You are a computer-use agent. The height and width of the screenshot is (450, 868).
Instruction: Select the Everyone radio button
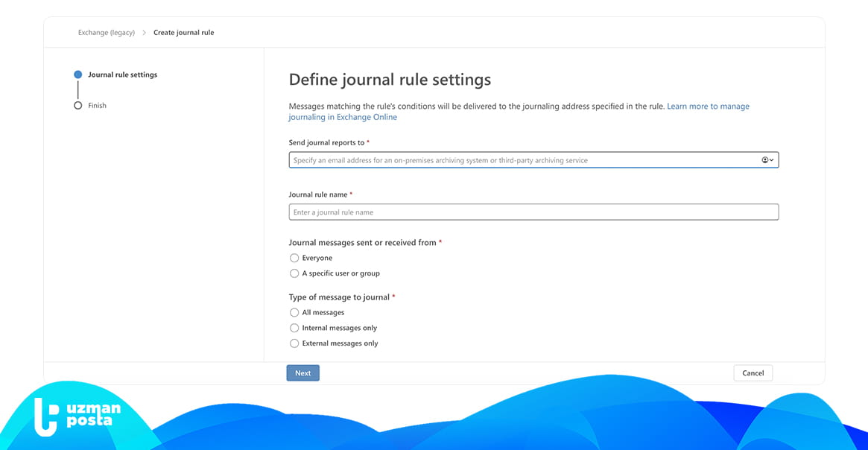pyautogui.click(x=294, y=258)
